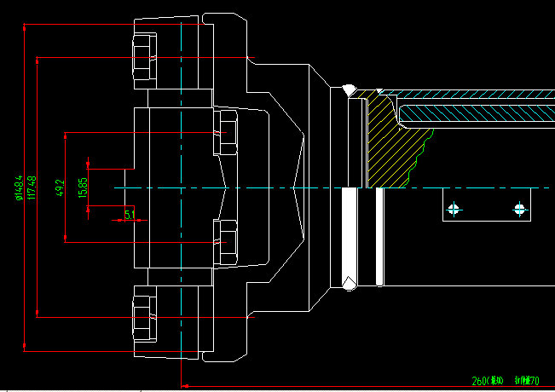Pick the yellow hatched section area
The height and width of the screenshot is (392, 555).
(x=389, y=145)
